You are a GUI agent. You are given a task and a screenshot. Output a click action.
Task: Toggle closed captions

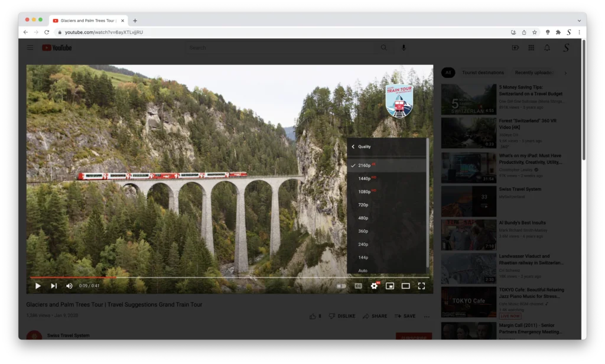coord(358,286)
